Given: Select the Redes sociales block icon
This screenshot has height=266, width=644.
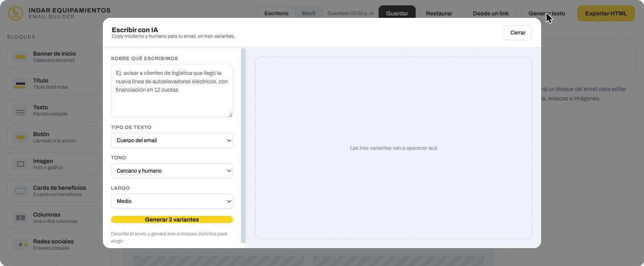Looking at the screenshot, I should (x=21, y=245).
